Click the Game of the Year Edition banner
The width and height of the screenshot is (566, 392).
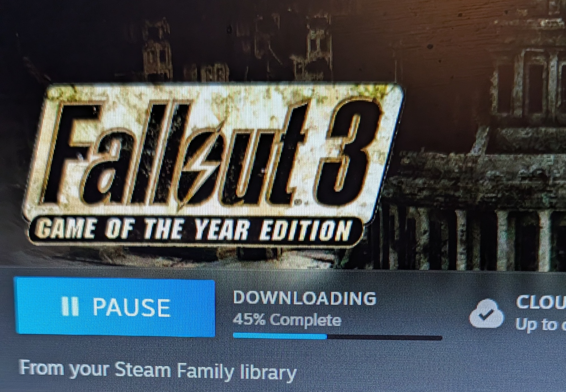pos(195,231)
